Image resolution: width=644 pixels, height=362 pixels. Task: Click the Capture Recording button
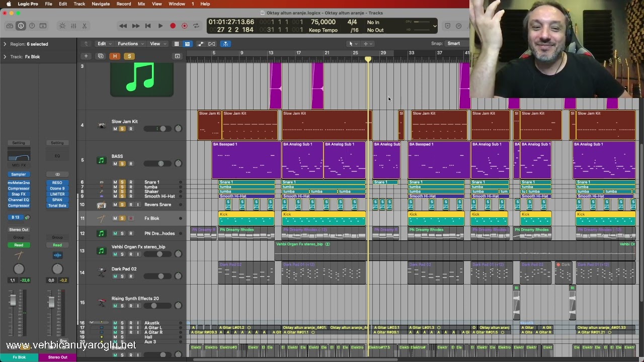pos(185,26)
